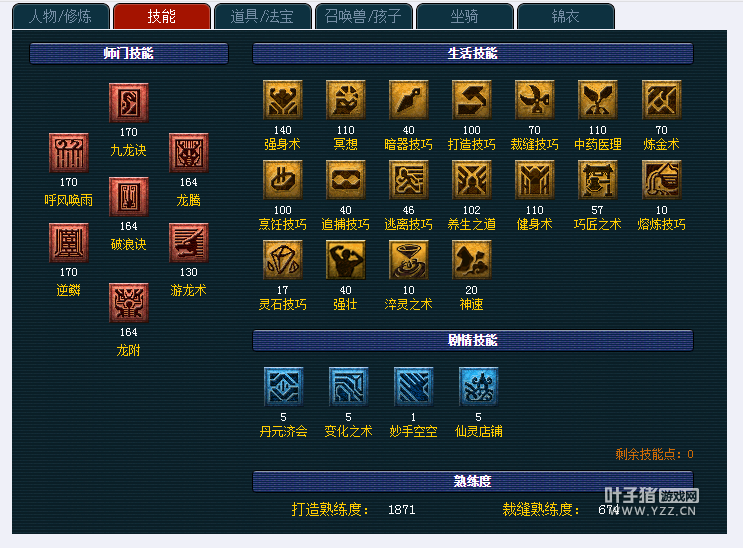Click the 生活技能 section header
This screenshot has height=548, width=743.
click(x=473, y=54)
